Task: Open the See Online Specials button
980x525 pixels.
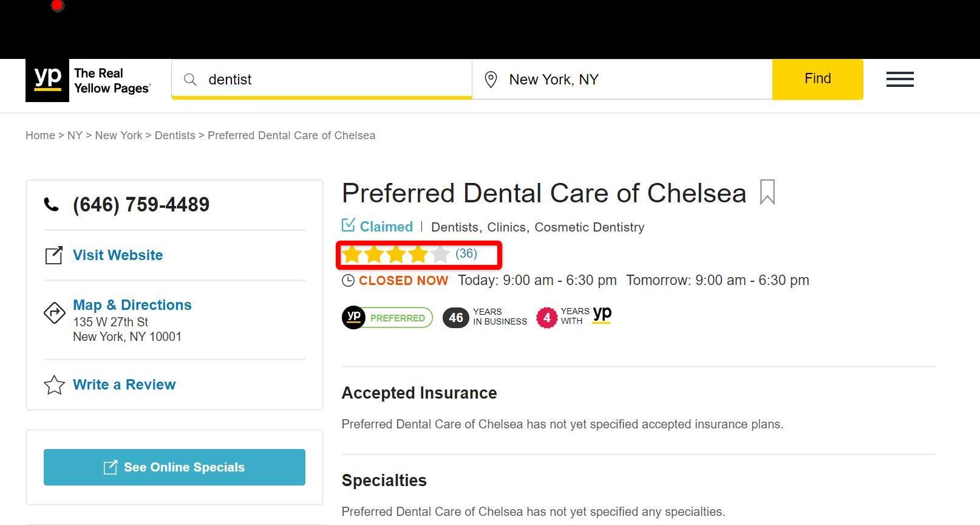Action: point(174,467)
